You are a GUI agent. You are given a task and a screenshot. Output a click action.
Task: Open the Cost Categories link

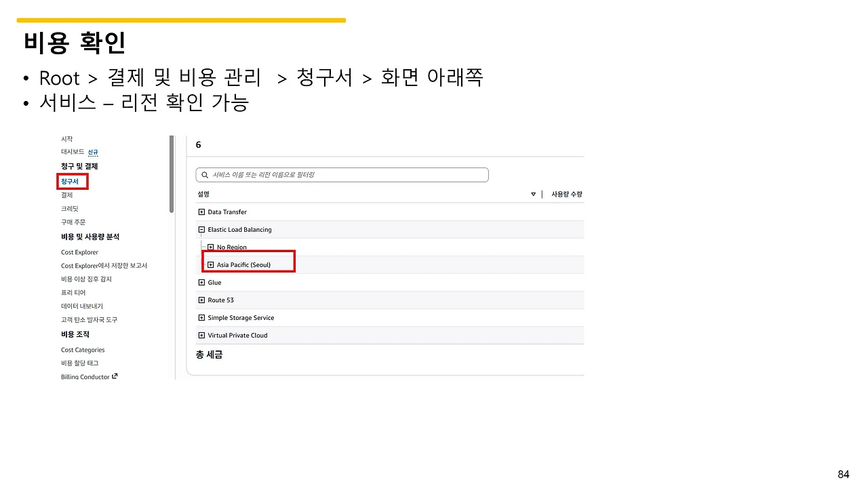tap(83, 350)
